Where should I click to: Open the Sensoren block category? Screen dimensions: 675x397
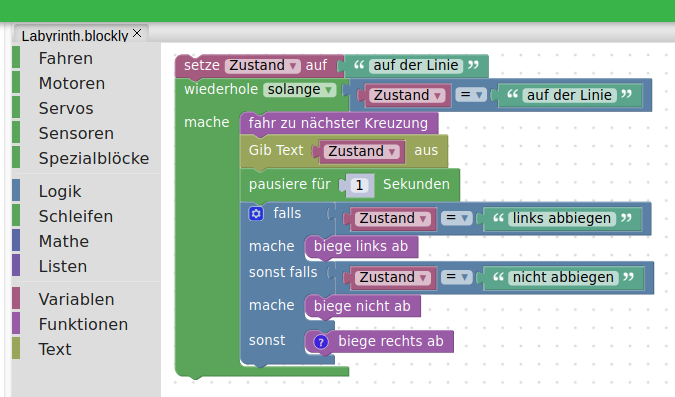point(86,133)
